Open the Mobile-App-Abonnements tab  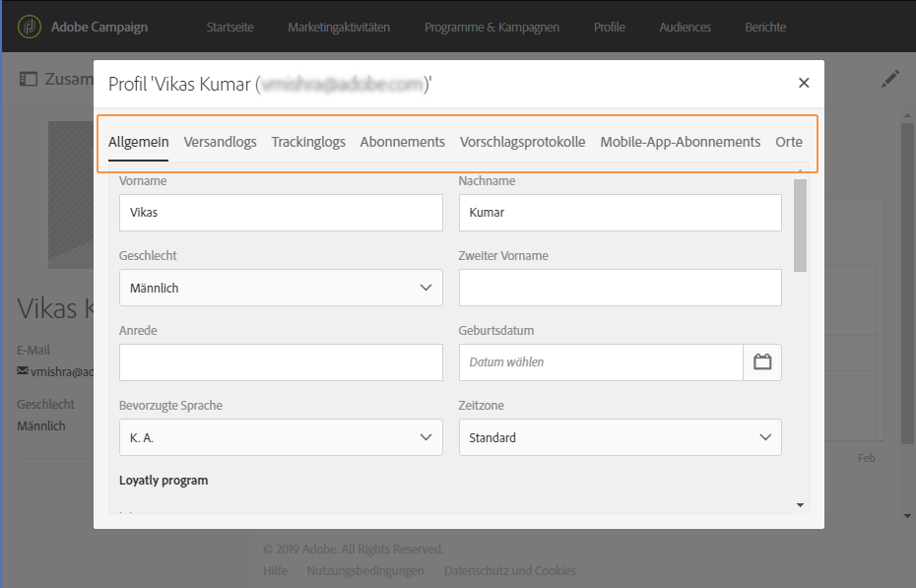click(680, 142)
